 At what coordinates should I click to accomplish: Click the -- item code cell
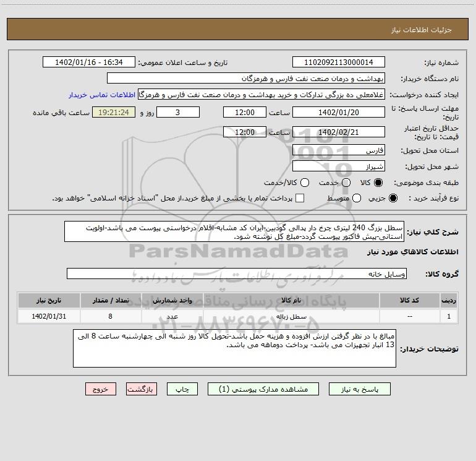coord(409,316)
